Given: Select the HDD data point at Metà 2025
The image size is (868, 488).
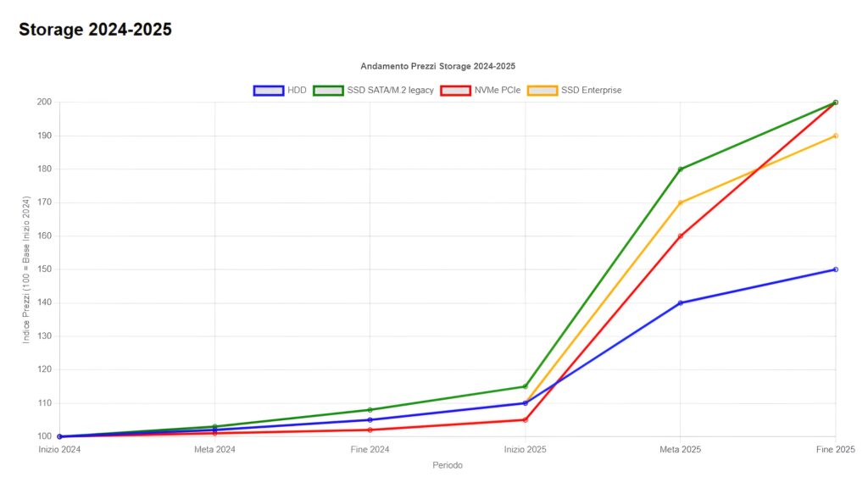Looking at the screenshot, I should point(681,302).
